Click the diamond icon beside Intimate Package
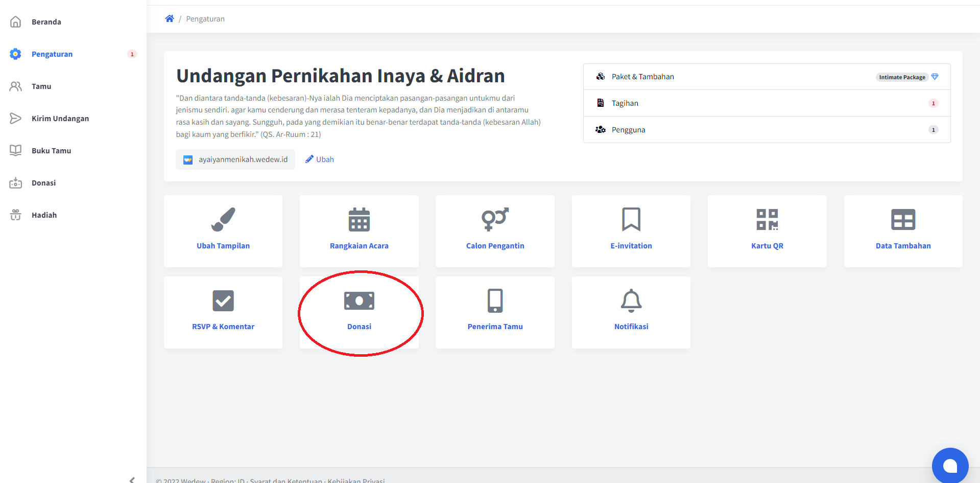 pos(935,77)
